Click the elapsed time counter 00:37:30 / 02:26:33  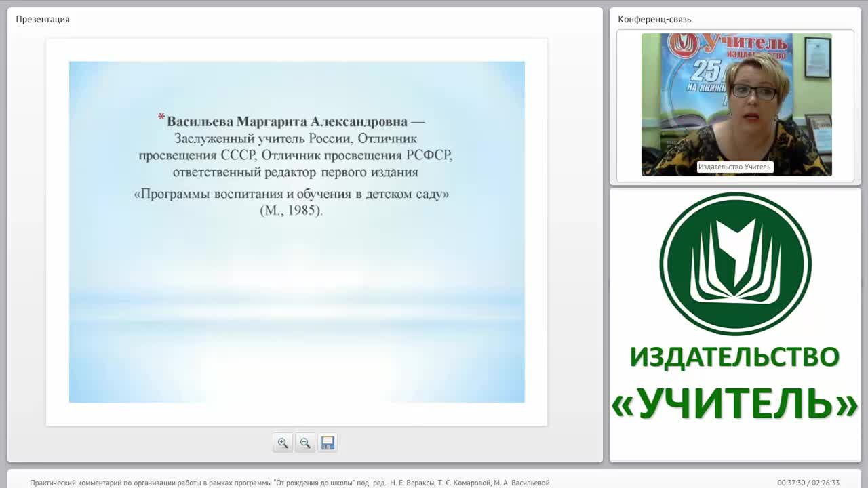[808, 483]
